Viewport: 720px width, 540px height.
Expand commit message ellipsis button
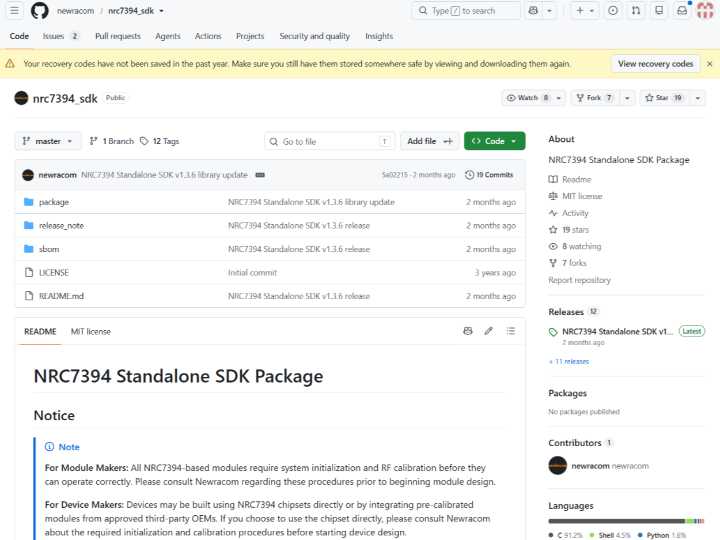pyautogui.click(x=260, y=175)
